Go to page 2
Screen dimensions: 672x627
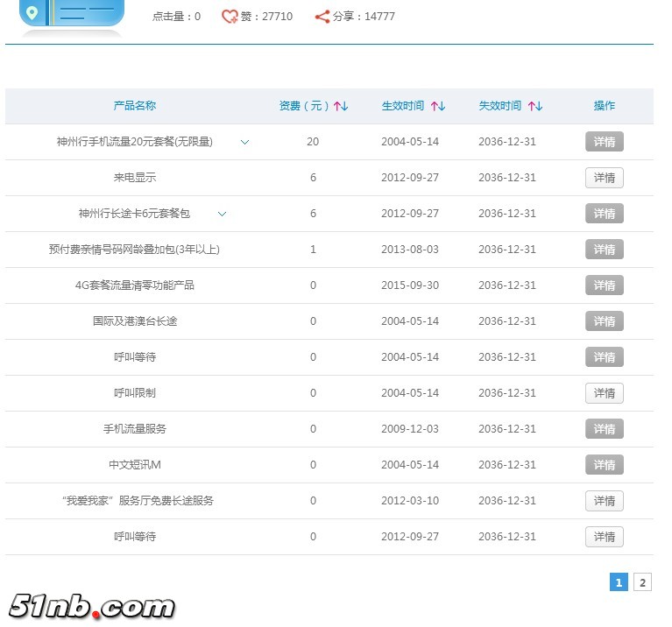[642, 582]
